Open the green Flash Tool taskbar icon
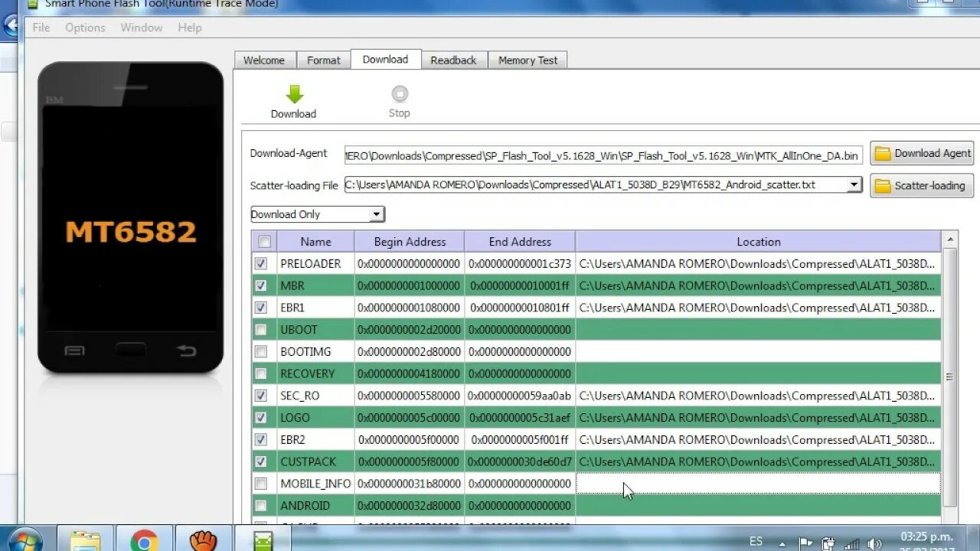Image resolution: width=980 pixels, height=551 pixels. click(x=263, y=541)
